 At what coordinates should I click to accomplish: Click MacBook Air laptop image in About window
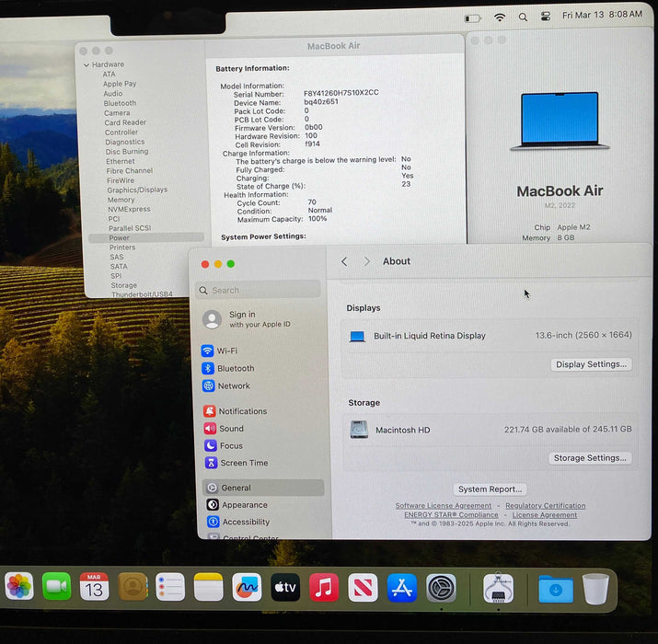[x=560, y=121]
